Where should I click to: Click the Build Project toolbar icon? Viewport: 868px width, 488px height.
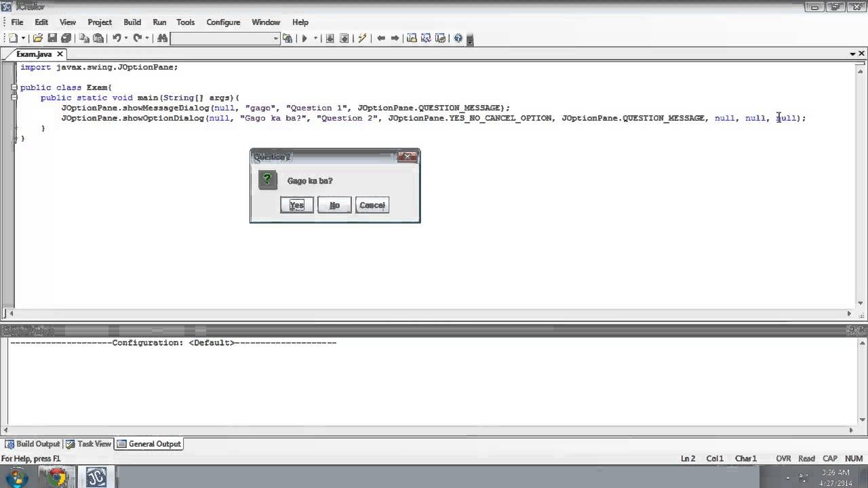(x=344, y=39)
